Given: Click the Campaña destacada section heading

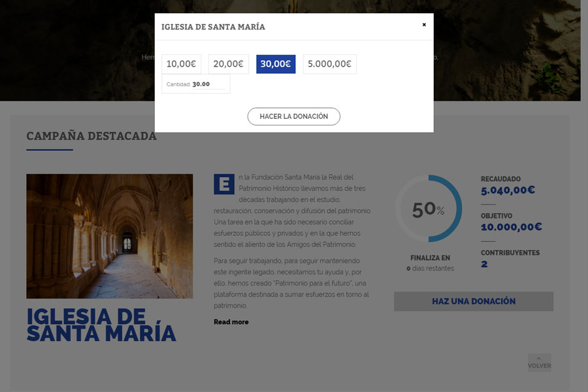Looking at the screenshot, I should coord(91,136).
